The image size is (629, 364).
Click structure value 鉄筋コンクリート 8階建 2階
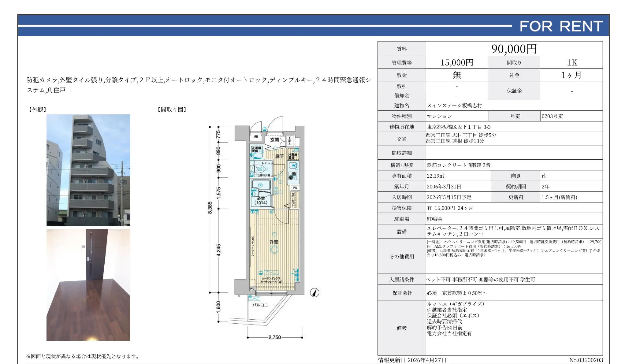pyautogui.click(x=459, y=165)
